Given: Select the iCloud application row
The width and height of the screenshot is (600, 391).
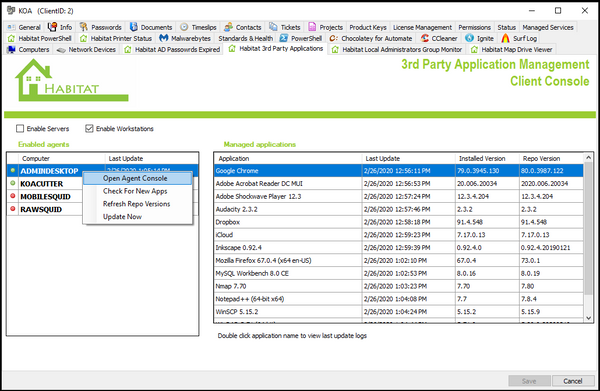Looking at the screenshot, I should 399,235.
